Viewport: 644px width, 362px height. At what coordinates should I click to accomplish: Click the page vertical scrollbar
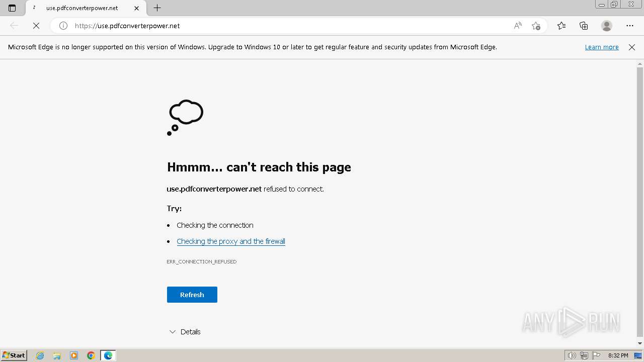tap(640, 201)
